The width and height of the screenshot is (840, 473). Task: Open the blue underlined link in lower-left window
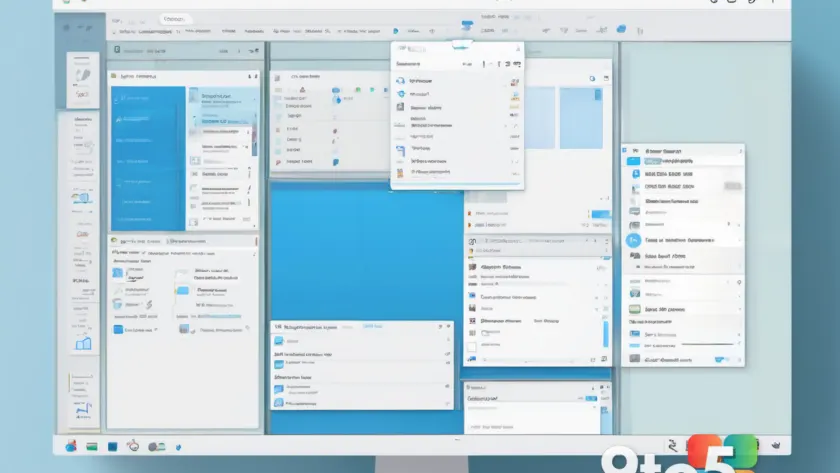tap(220, 317)
